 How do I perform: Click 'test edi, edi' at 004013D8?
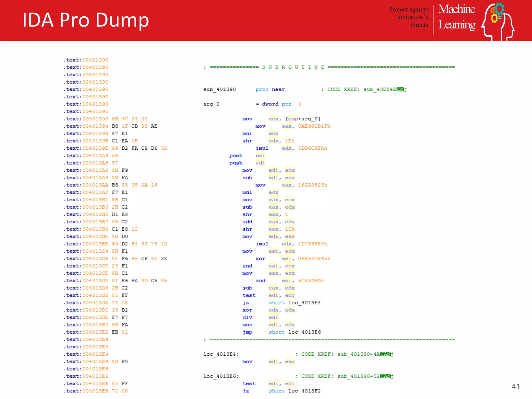pyautogui.click(x=268, y=295)
